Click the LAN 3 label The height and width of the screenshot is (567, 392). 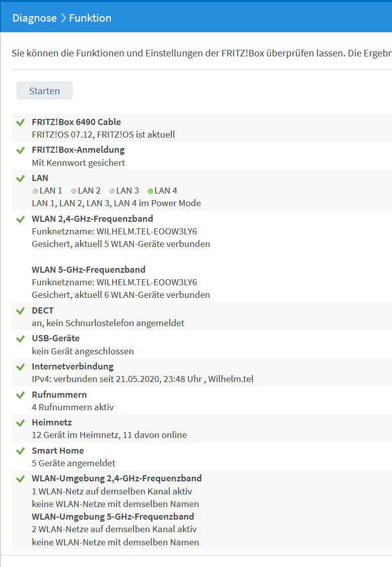pyautogui.click(x=127, y=191)
